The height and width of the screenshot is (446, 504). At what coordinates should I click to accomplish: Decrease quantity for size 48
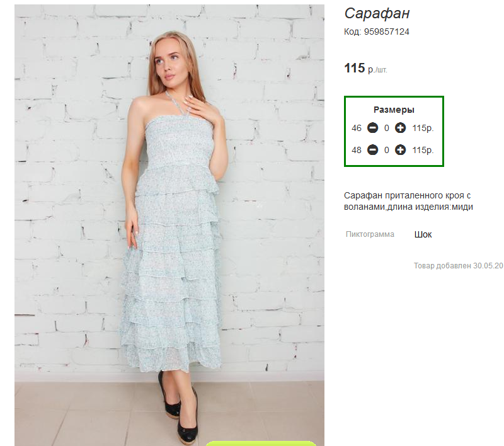[x=372, y=150]
